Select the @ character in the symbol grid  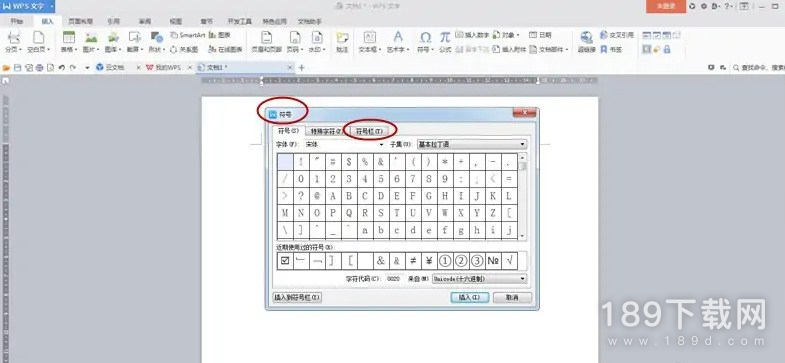[316, 196]
